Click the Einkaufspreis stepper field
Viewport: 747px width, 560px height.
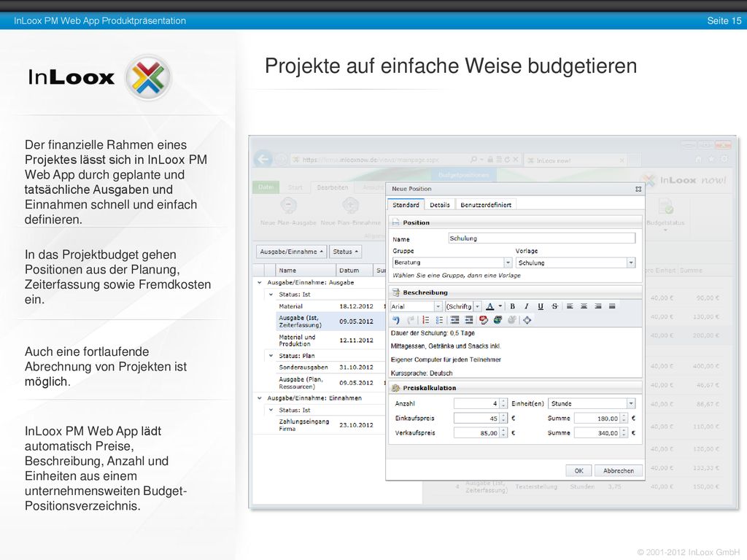[x=480, y=418]
